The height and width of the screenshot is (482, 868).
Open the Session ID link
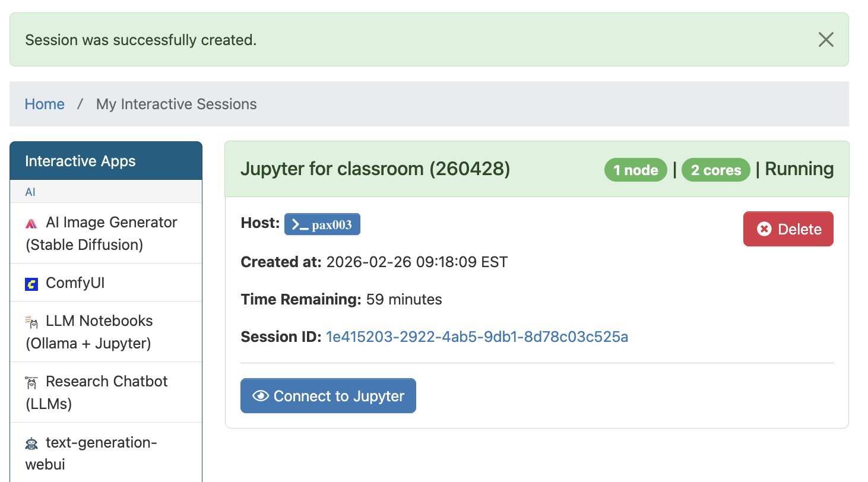pyautogui.click(x=477, y=337)
